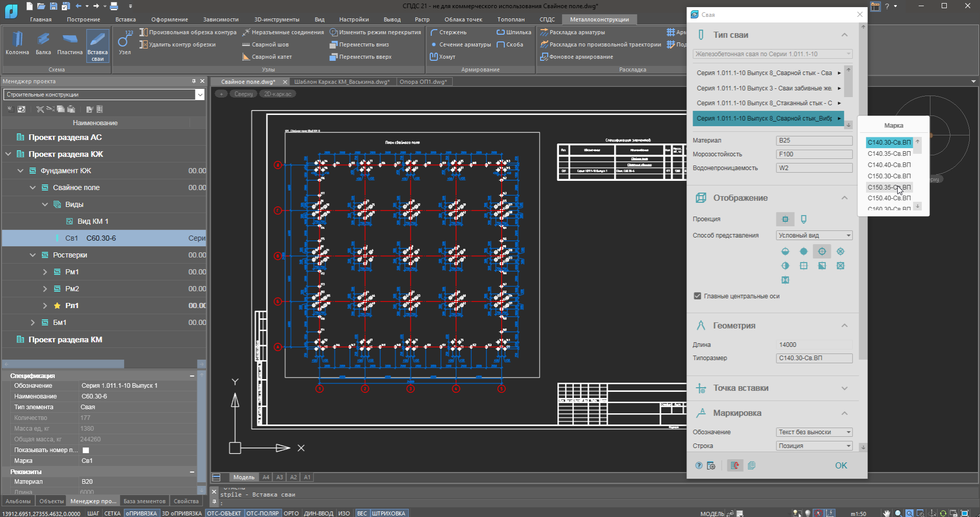
Task: Click the Материал field B25
Action: tap(814, 140)
